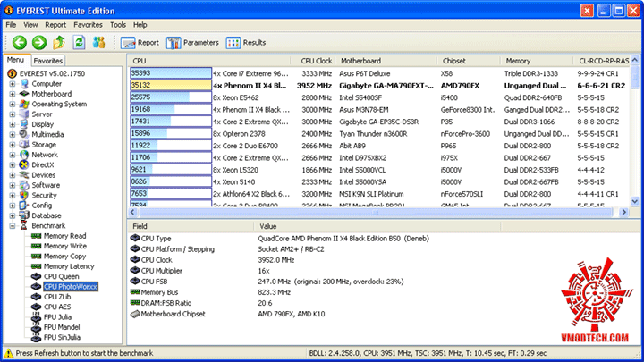Expand the Display tree node
The image size is (644, 362).
tap(13, 124)
